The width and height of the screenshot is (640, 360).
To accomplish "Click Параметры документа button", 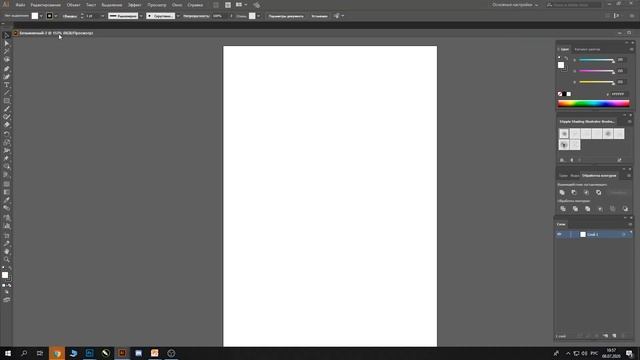I will tap(286, 16).
